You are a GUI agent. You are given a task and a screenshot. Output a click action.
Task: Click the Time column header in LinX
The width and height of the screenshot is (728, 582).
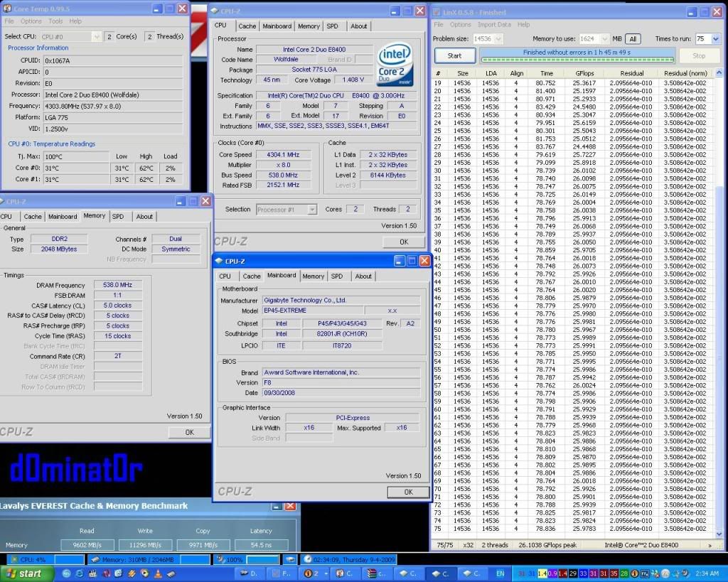547,73
